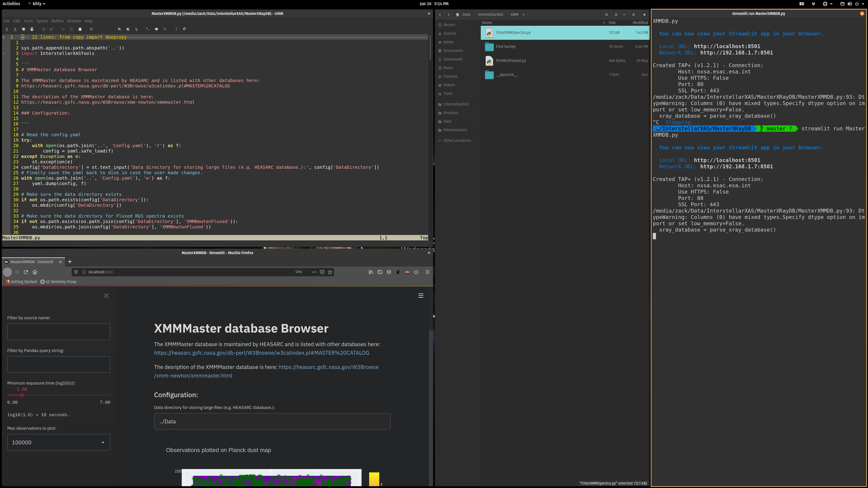This screenshot has width=868, height=488.
Task: Undo last change via GVIM toolbar
Action: pos(43,29)
